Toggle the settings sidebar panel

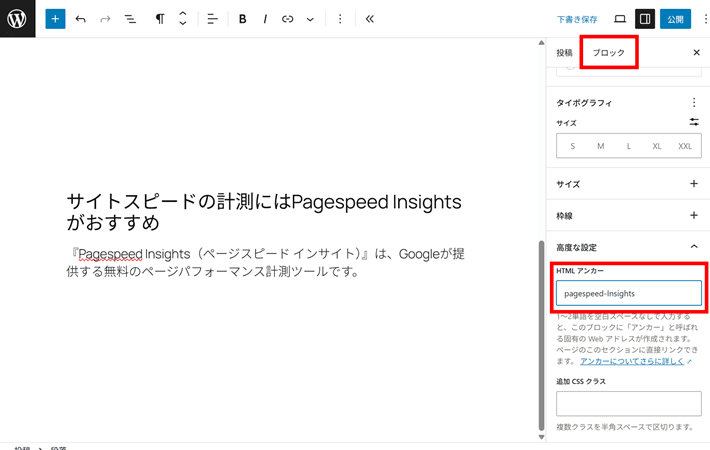point(645,19)
